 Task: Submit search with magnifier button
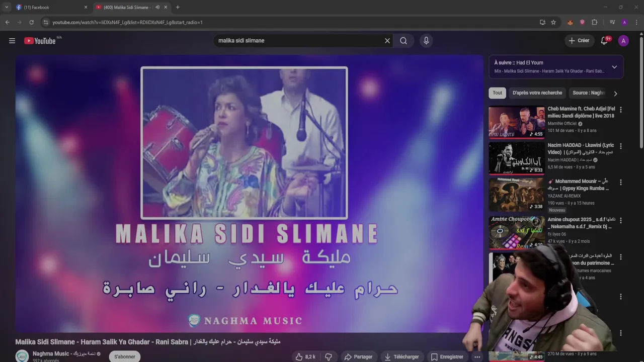[404, 41]
